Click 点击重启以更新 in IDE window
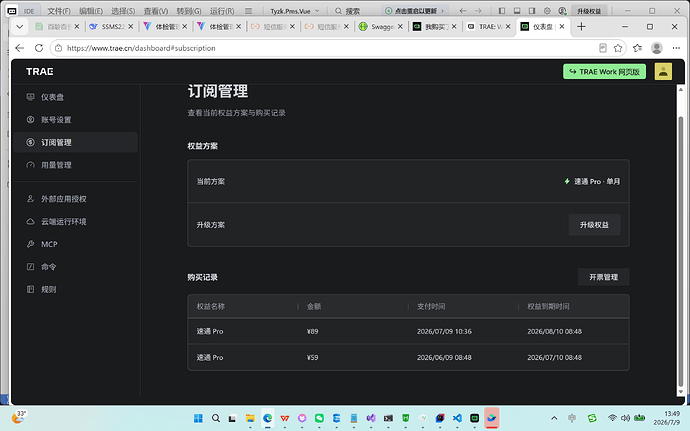The height and width of the screenshot is (431, 690). pos(415,11)
